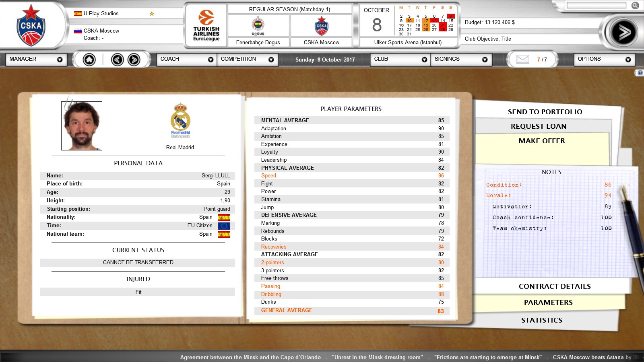Image resolution: width=644 pixels, height=362 pixels.
Task: Click SEND TO PORTFOLIO
Action: tap(545, 112)
